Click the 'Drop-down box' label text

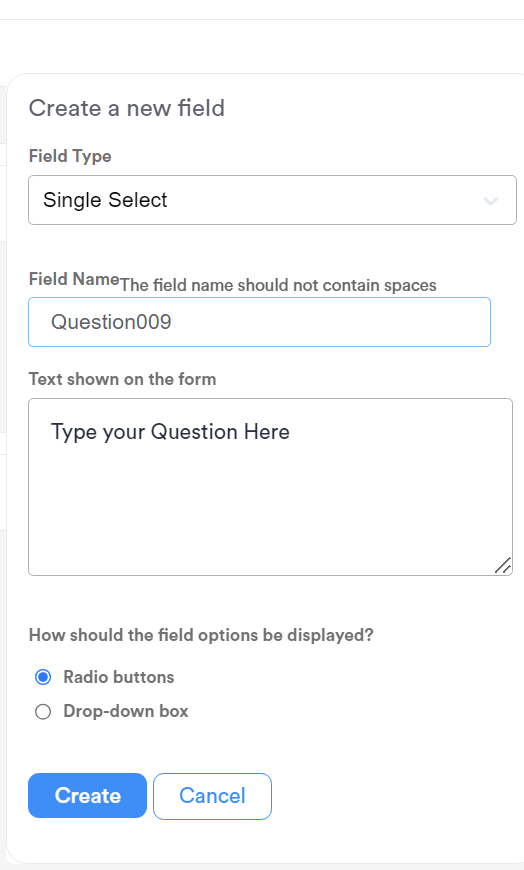(x=126, y=711)
